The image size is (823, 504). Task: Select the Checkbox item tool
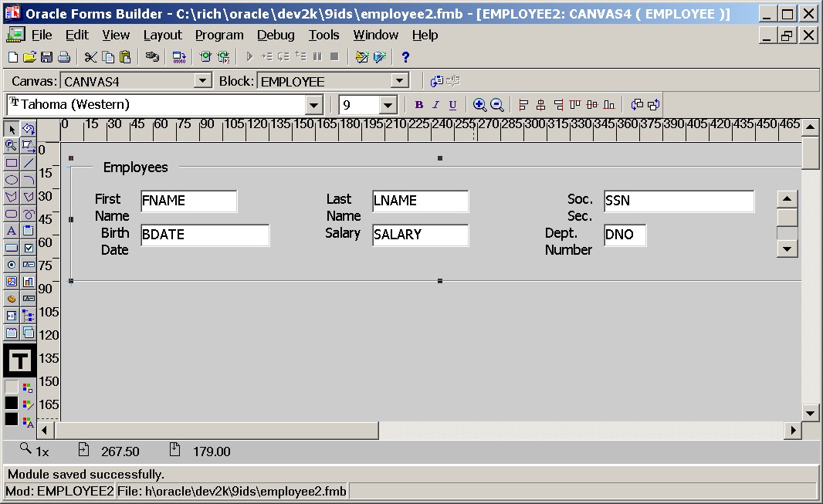(x=29, y=248)
